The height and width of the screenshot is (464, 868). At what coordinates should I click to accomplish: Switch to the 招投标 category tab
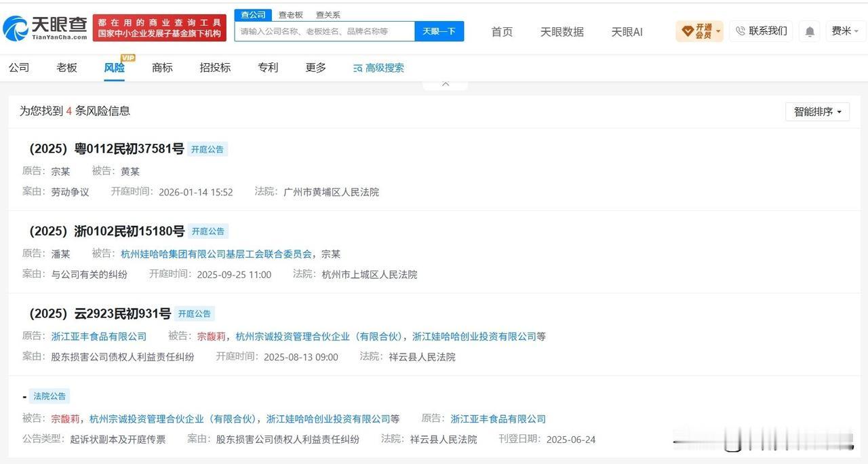coord(215,67)
